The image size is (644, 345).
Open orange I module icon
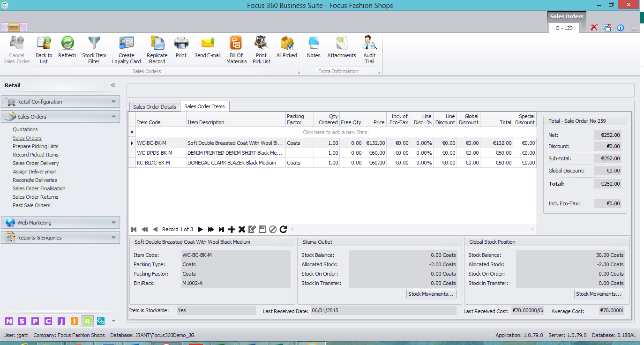pos(75,321)
